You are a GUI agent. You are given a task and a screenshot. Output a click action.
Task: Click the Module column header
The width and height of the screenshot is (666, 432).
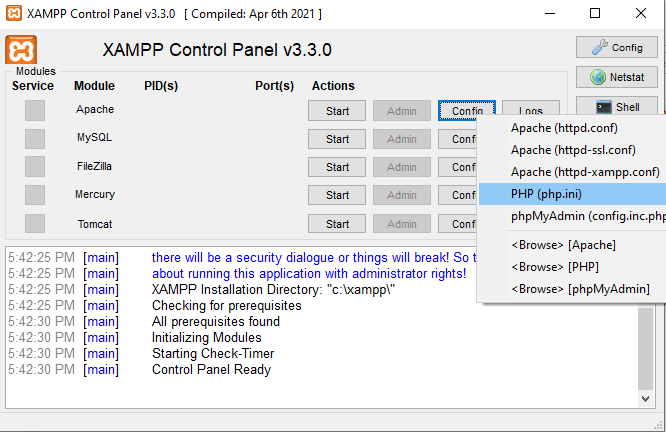coord(94,86)
